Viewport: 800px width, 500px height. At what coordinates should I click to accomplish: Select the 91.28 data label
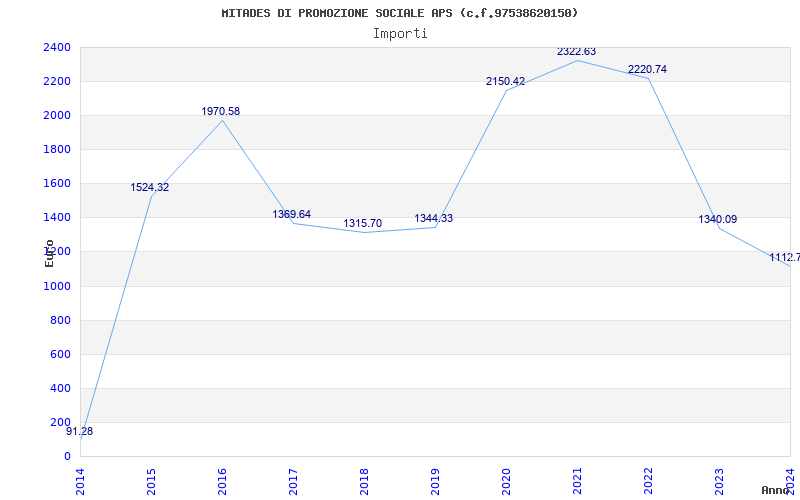point(80,432)
